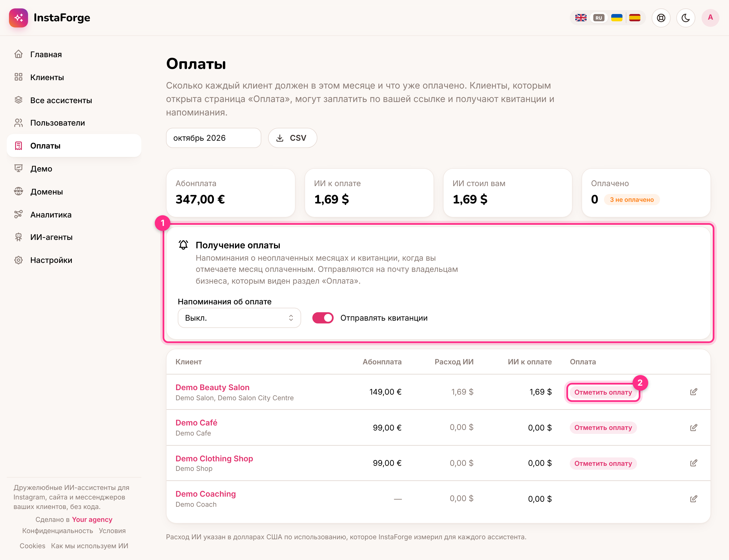
Task: Edit payment row for Demo Beauty Salon
Action: click(693, 392)
